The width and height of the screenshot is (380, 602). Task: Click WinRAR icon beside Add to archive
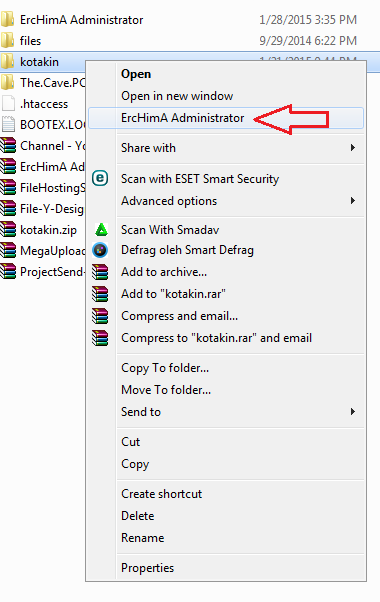[100, 272]
